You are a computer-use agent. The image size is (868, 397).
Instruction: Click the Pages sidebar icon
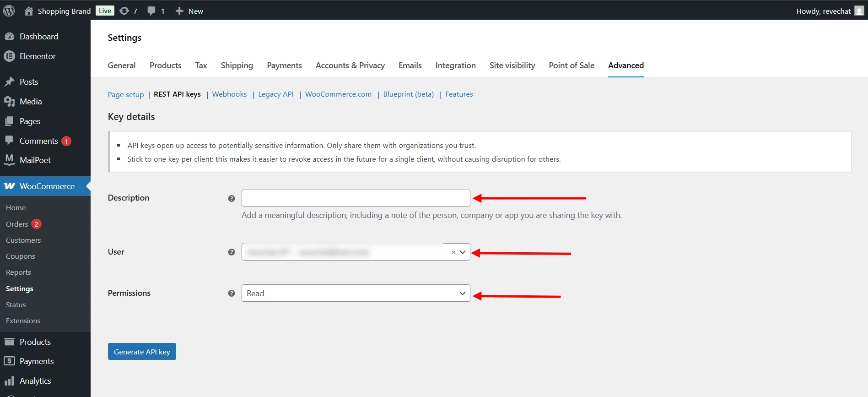coord(10,121)
